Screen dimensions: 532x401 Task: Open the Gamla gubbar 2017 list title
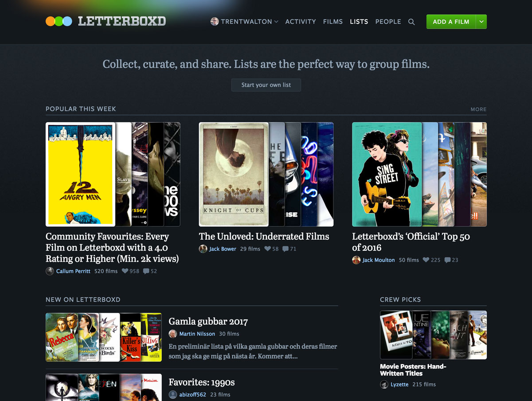click(x=208, y=322)
